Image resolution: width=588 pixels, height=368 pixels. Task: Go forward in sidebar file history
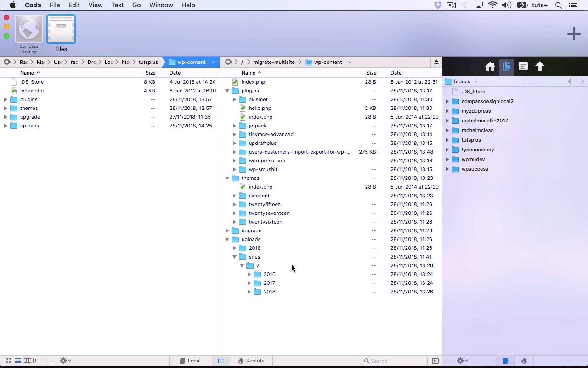pos(582,81)
